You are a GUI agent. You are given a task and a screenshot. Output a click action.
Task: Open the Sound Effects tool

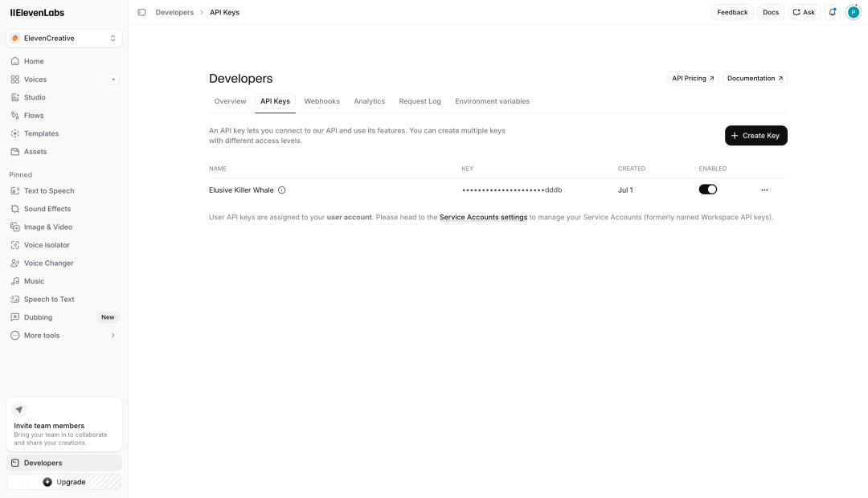click(64, 209)
